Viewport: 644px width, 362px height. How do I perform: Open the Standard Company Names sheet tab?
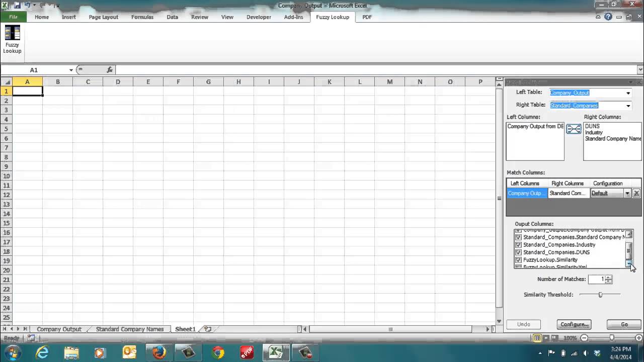point(130,329)
